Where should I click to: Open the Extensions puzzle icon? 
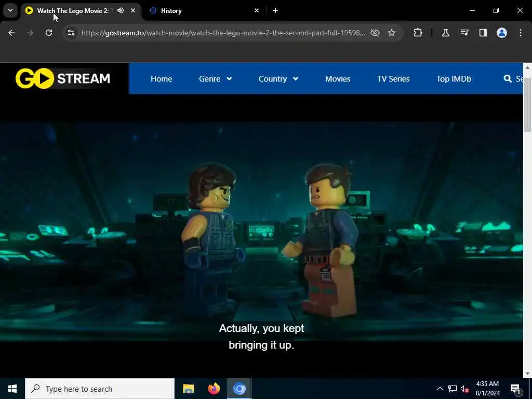(x=418, y=33)
